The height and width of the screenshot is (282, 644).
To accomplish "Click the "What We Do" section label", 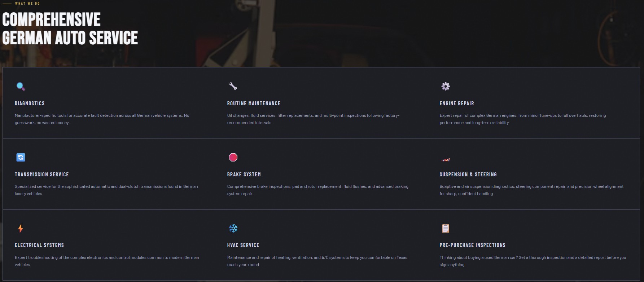I will point(27,4).
